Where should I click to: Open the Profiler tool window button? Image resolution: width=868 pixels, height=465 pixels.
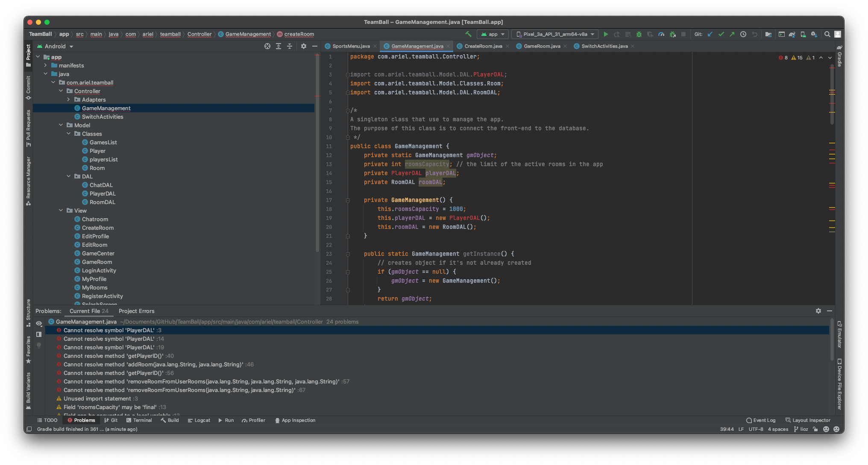pyautogui.click(x=253, y=420)
